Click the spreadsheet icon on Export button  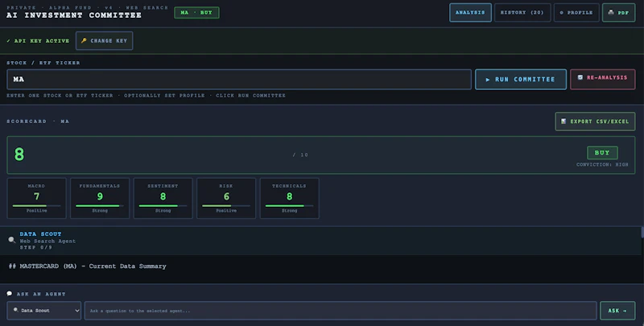pyautogui.click(x=563, y=121)
